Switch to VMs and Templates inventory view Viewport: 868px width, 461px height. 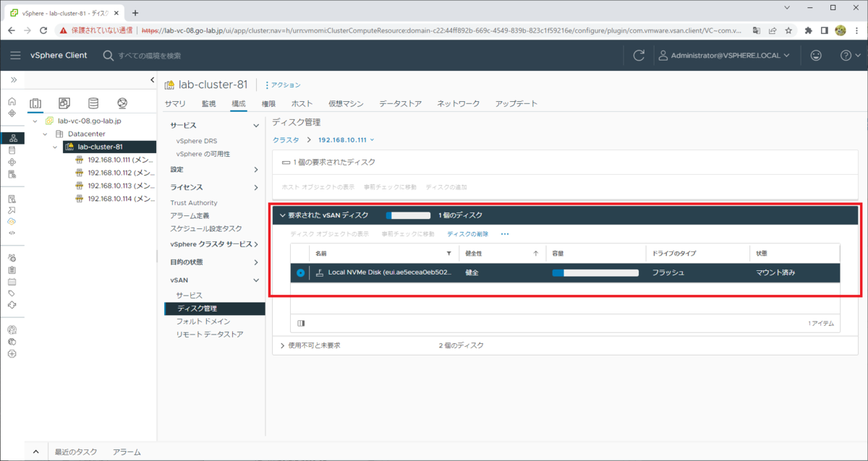[64, 103]
